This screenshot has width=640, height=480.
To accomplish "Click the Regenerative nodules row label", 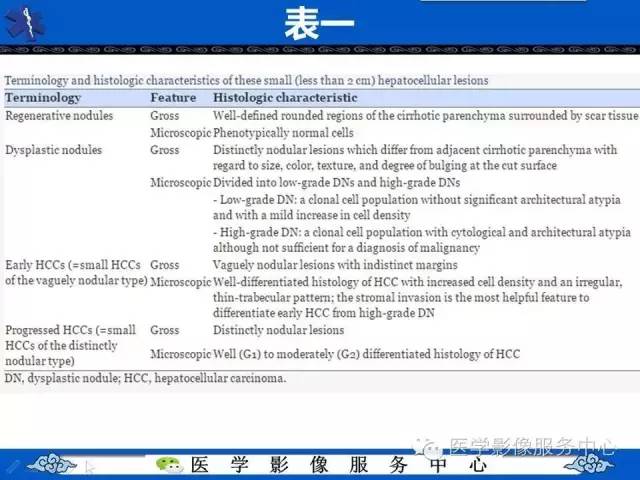I will (59, 116).
